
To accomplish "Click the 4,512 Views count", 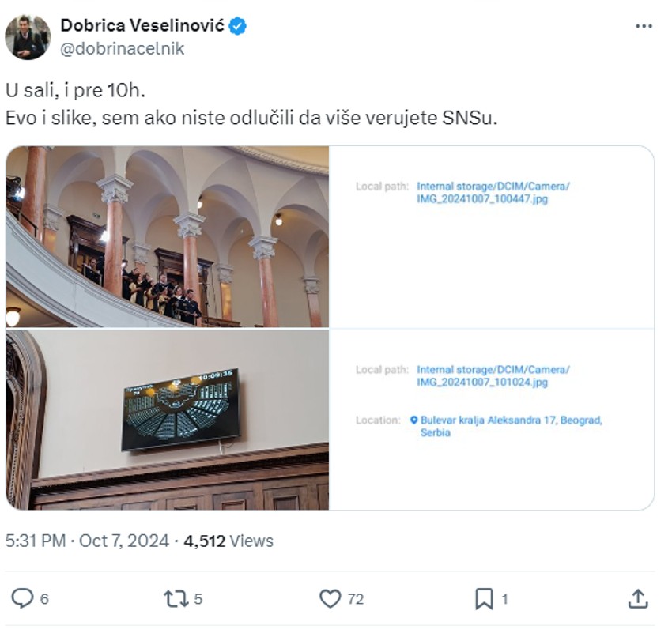I will (228, 541).
